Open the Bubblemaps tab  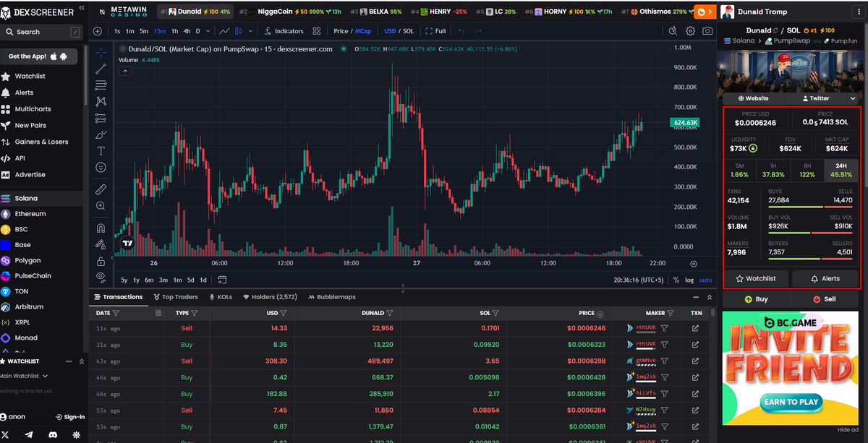coord(331,297)
